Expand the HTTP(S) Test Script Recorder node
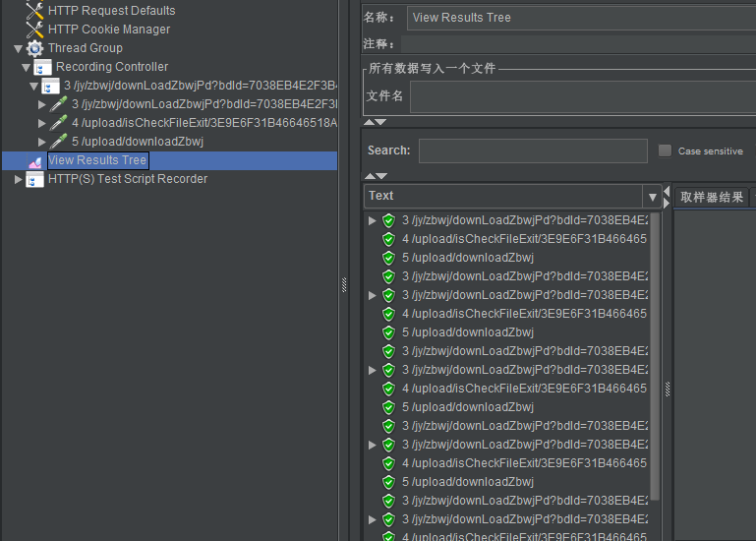Viewport: 756px width, 541px height. [x=19, y=180]
